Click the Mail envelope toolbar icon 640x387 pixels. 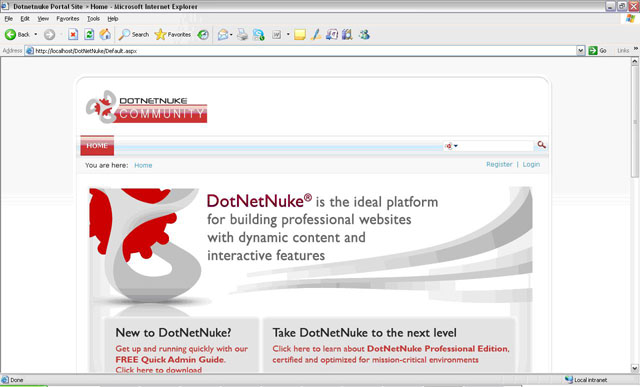222,35
